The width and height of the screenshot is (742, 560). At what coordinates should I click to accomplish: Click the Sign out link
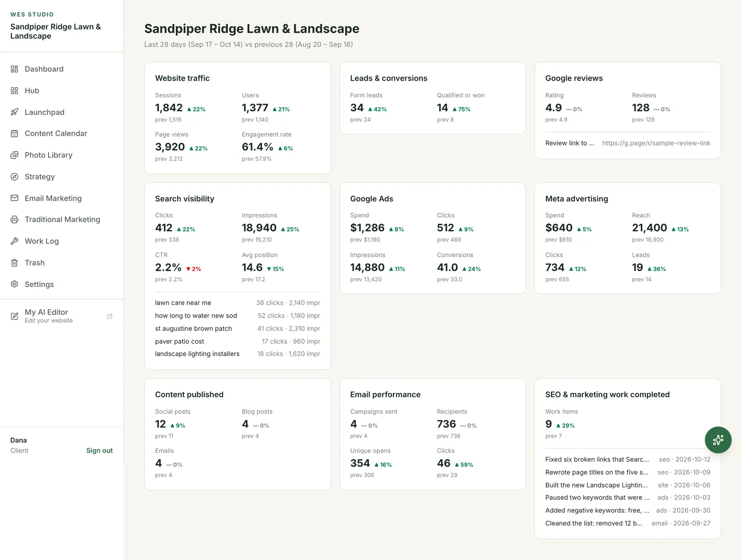[x=99, y=451]
